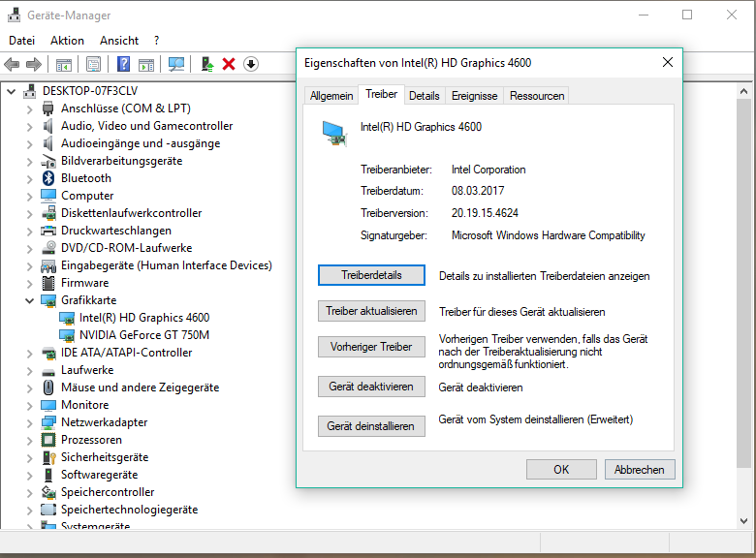Click the vertical scrollbar thumb
This screenshot has width=756, height=558.
tap(743, 283)
